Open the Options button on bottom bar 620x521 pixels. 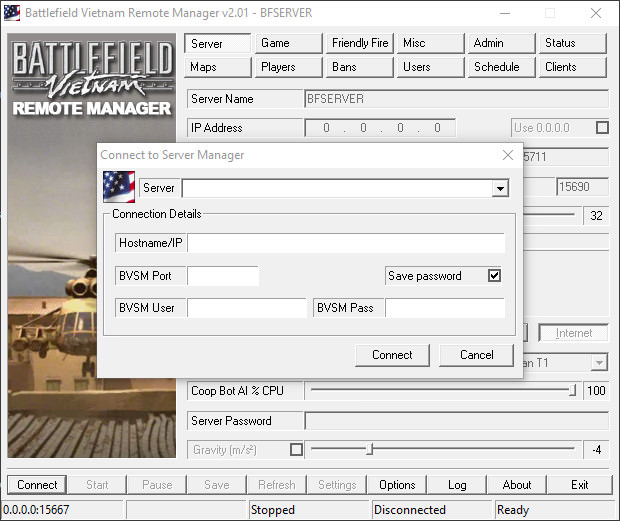pyautogui.click(x=397, y=485)
